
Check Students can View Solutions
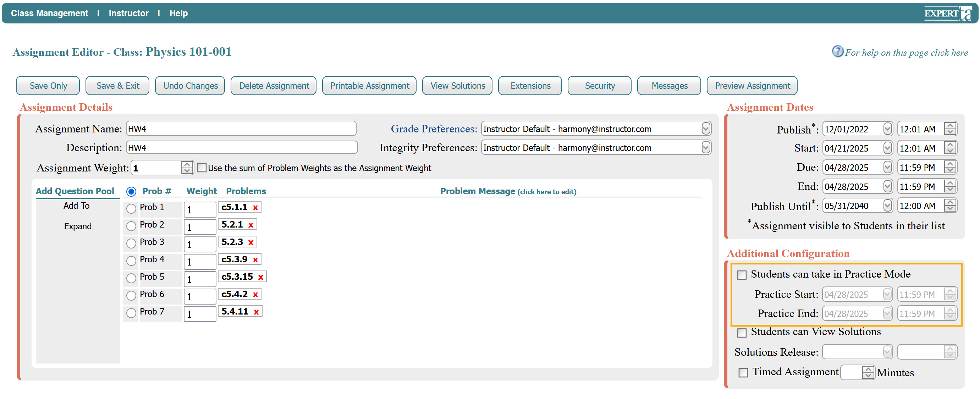(742, 332)
